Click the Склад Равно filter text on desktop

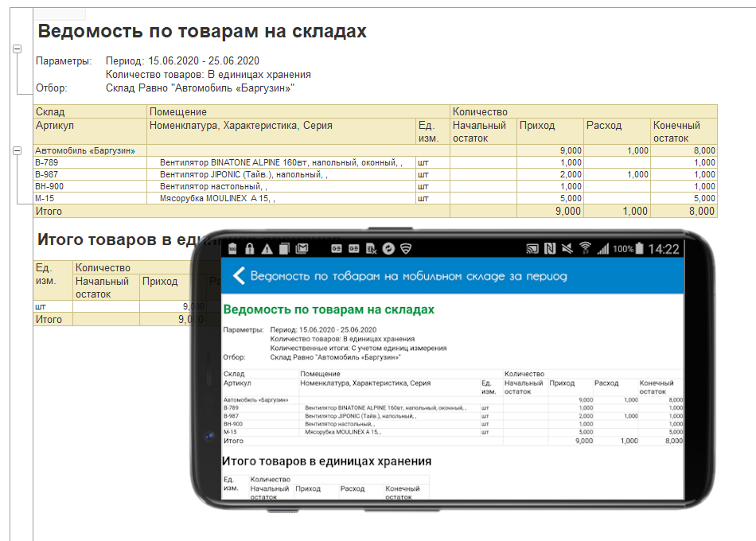(200, 88)
